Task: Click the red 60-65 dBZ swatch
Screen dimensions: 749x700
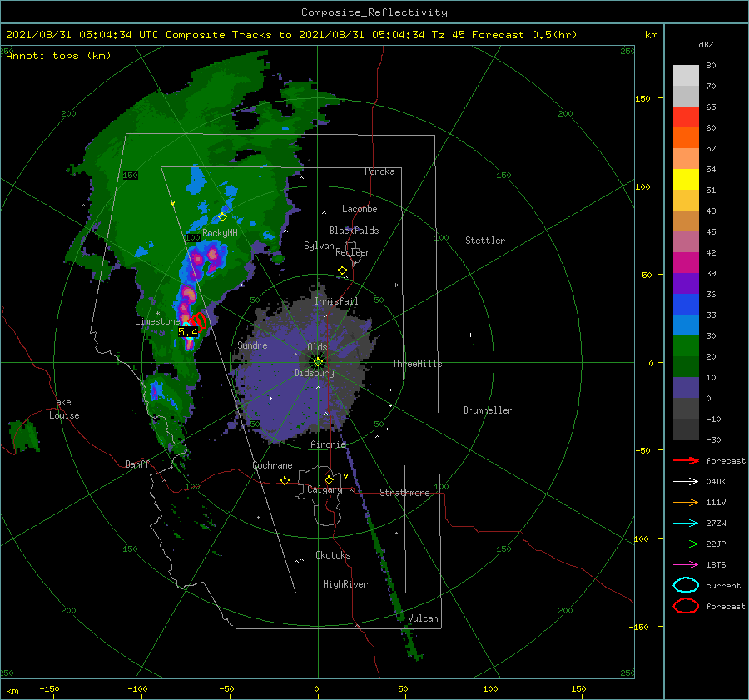Action: 686,117
